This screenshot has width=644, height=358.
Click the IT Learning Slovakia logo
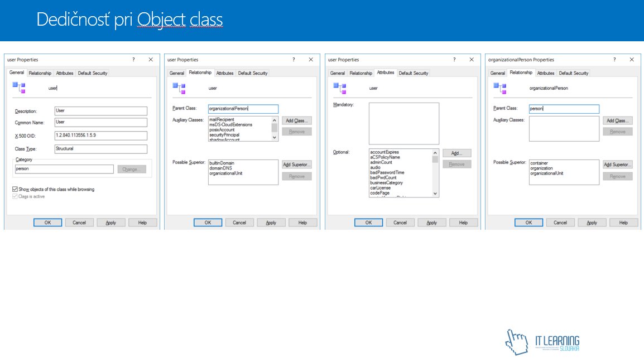pyautogui.click(x=542, y=341)
